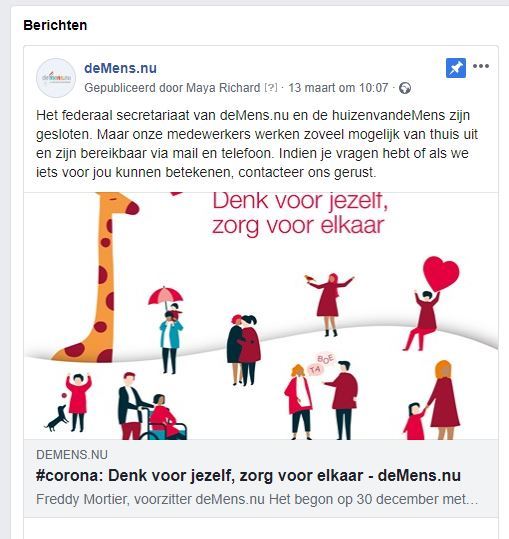Open the post timestamp 13 maart om 10:07
The height and width of the screenshot is (539, 509).
338,88
